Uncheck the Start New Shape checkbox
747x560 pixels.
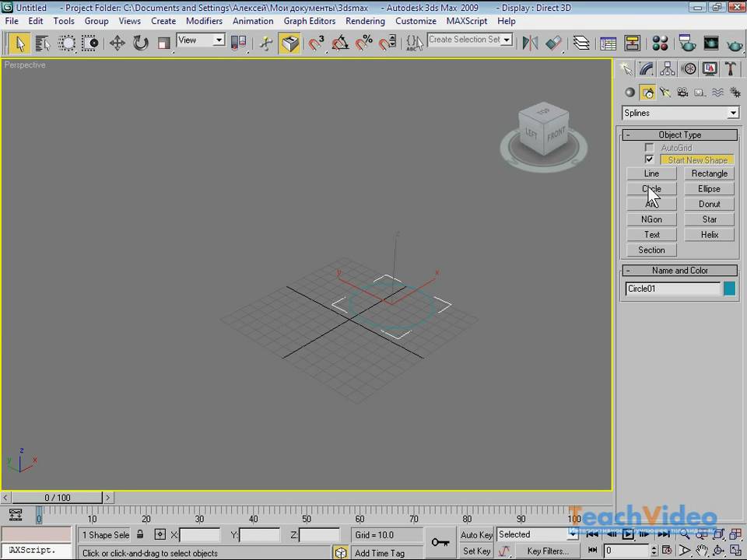click(x=649, y=159)
